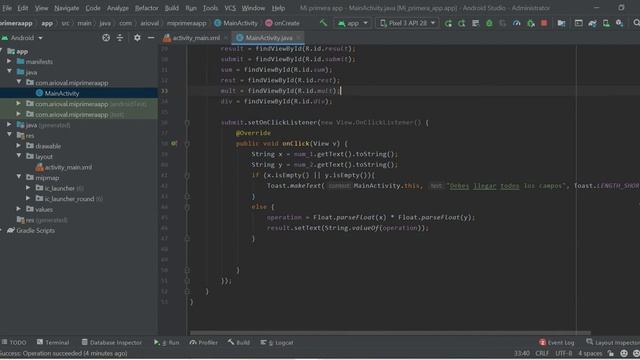The image size is (640, 360).
Task: Collapse the res folder
Action: (x=10, y=135)
